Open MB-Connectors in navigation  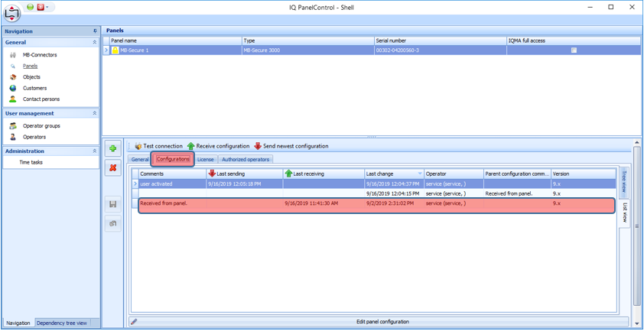tap(40, 54)
